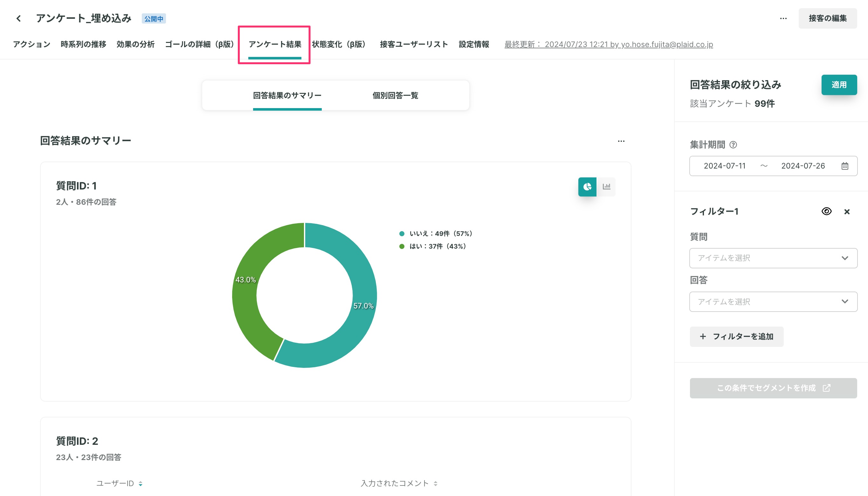This screenshot has height=496, width=868.
Task: Open the 設定情報 tab
Action: point(474,44)
